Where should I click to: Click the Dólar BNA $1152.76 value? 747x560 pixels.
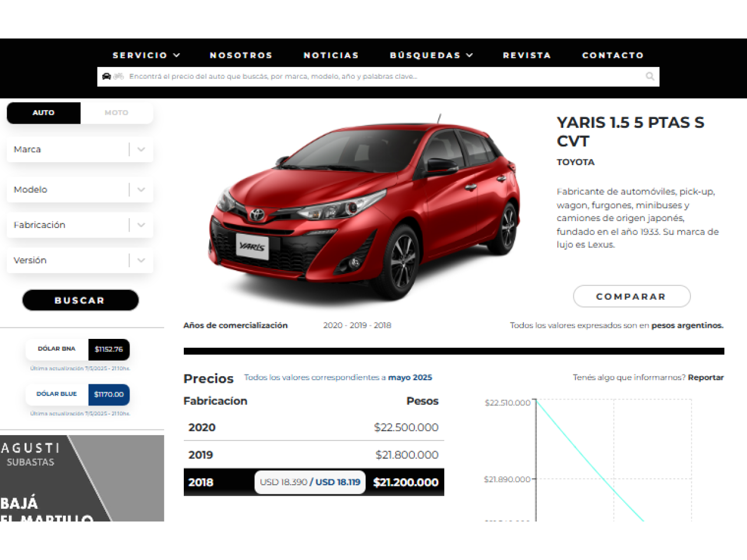(109, 349)
